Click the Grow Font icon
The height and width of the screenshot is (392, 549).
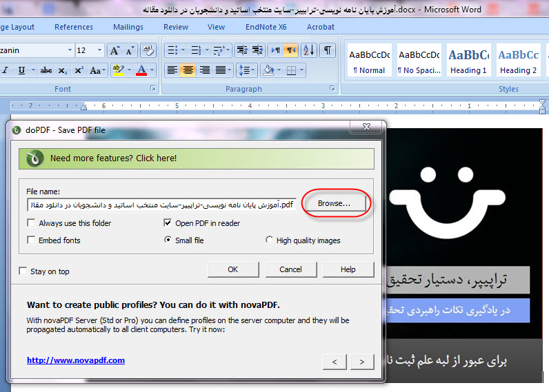point(115,50)
